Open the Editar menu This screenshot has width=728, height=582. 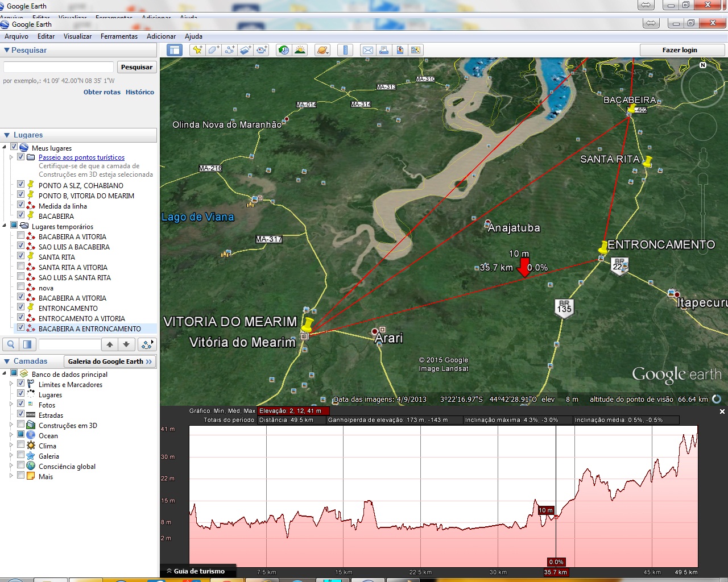46,36
